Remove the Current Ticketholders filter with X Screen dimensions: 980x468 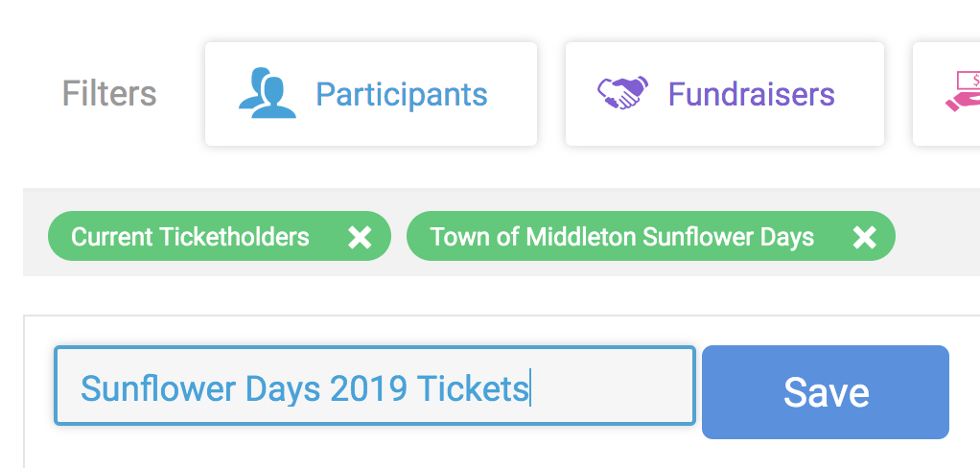point(360,237)
